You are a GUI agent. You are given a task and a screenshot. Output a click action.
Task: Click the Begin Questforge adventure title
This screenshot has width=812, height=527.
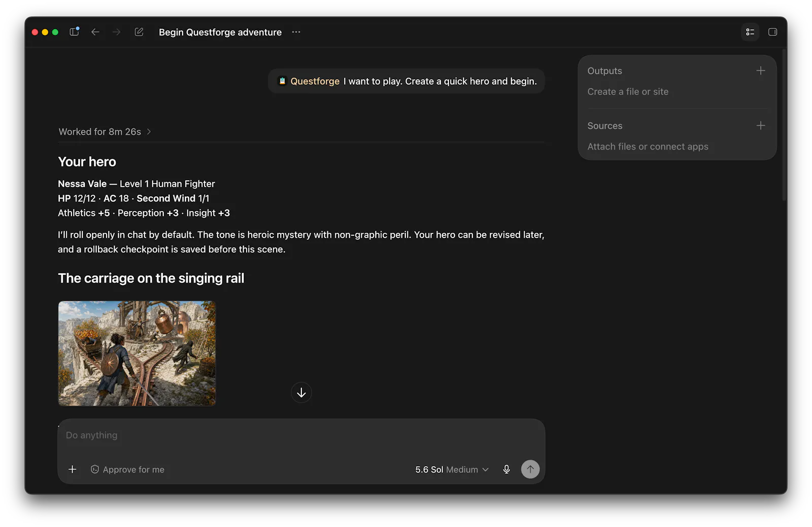[x=220, y=32]
